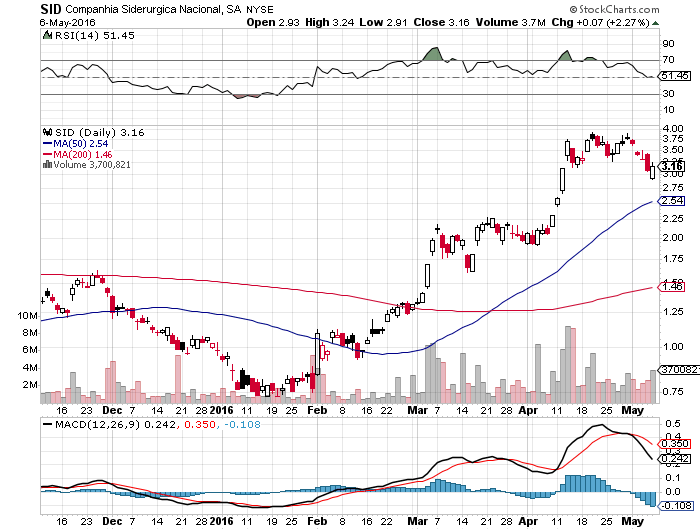Click the MA(200) 1.46 legend label
The width and height of the screenshot is (700, 530).
[x=83, y=154]
